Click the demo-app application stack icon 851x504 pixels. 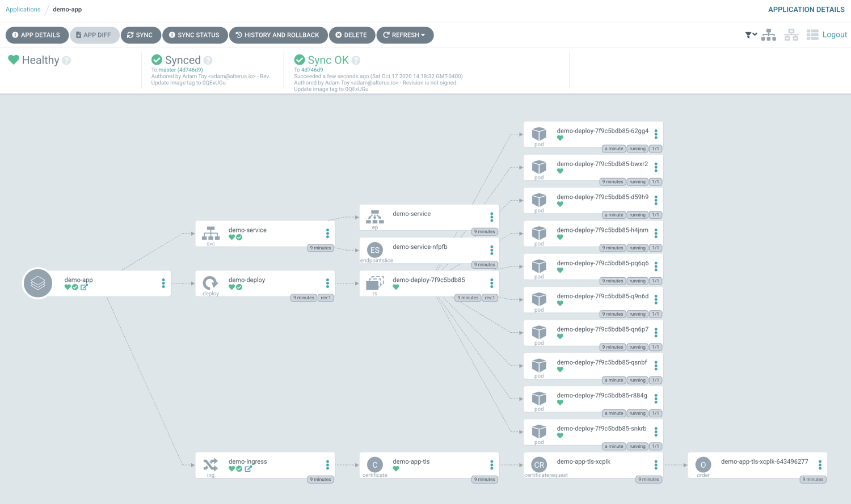click(x=38, y=283)
